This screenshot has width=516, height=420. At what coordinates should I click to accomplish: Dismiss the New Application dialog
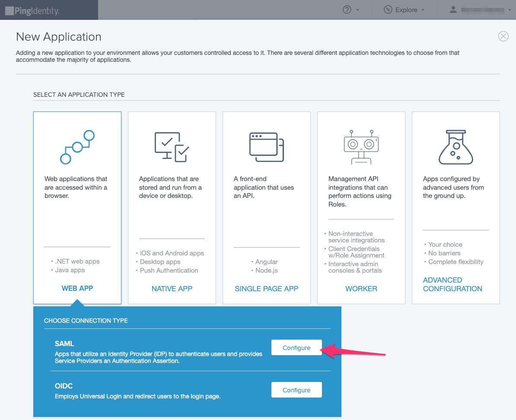pyautogui.click(x=503, y=36)
